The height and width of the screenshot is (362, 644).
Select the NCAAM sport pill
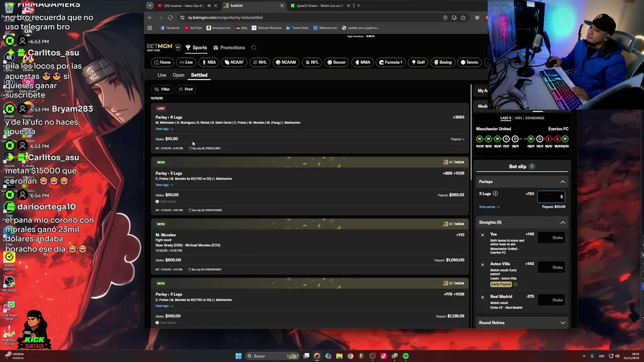coord(286,62)
